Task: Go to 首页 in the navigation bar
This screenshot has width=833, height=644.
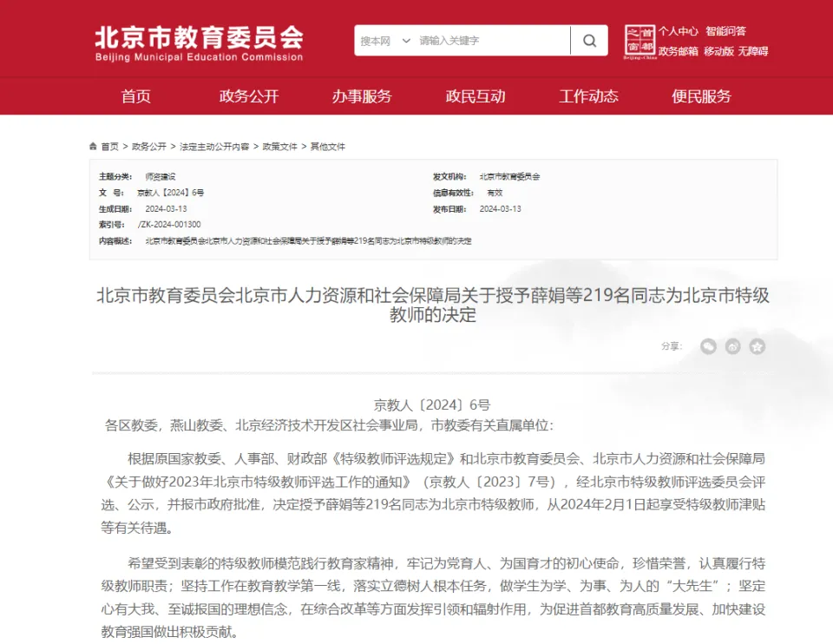Action: 136,96
